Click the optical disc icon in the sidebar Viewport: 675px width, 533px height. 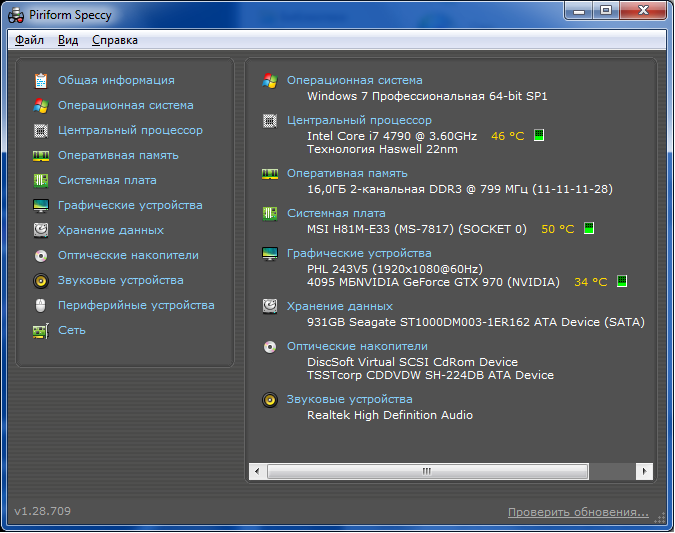click(41, 256)
